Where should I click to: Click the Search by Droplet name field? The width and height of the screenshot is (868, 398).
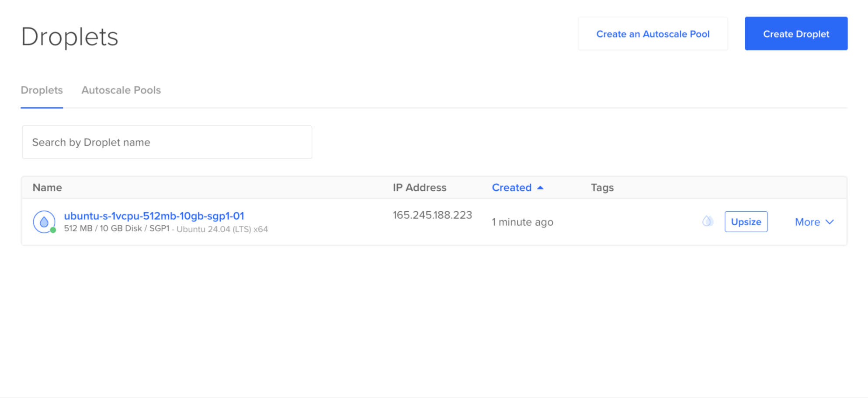[167, 142]
